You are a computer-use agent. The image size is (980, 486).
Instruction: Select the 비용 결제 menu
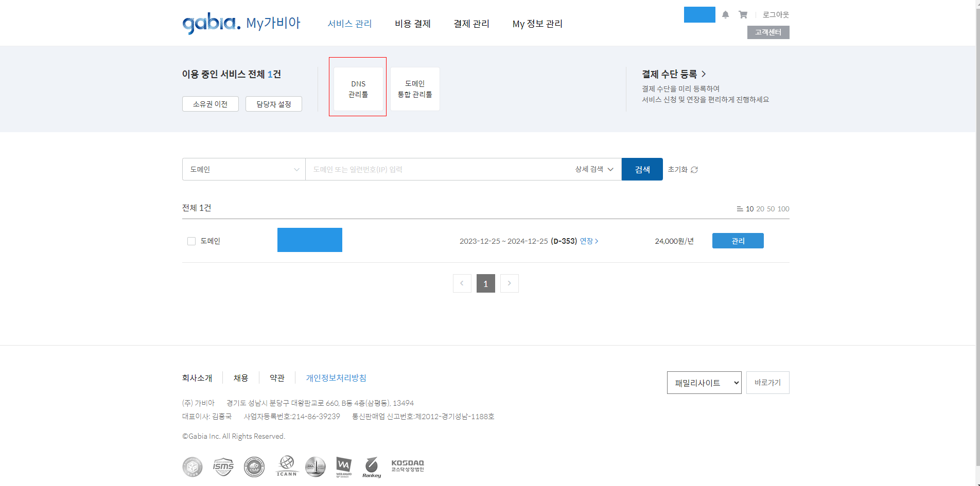412,24
